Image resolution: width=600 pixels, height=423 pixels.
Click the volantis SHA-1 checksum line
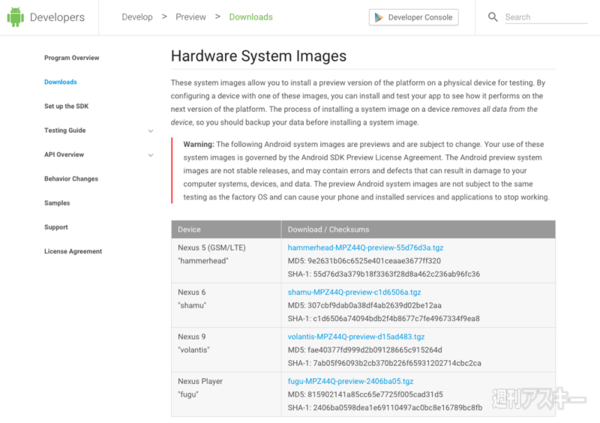point(385,363)
